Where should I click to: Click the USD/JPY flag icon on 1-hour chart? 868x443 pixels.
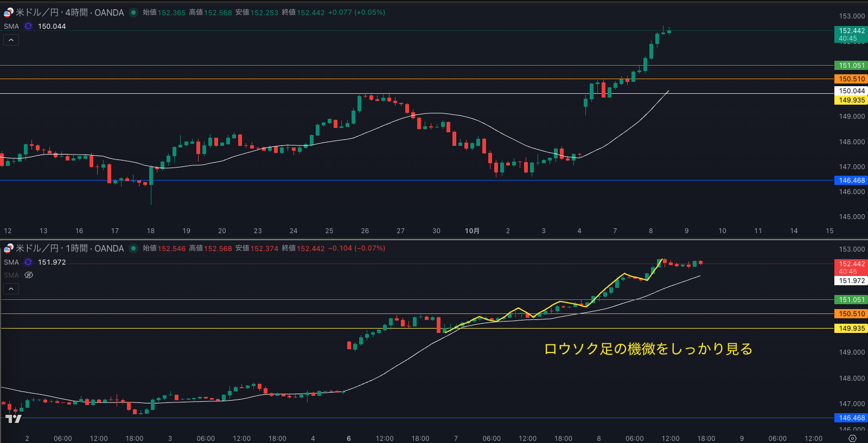click(8, 248)
